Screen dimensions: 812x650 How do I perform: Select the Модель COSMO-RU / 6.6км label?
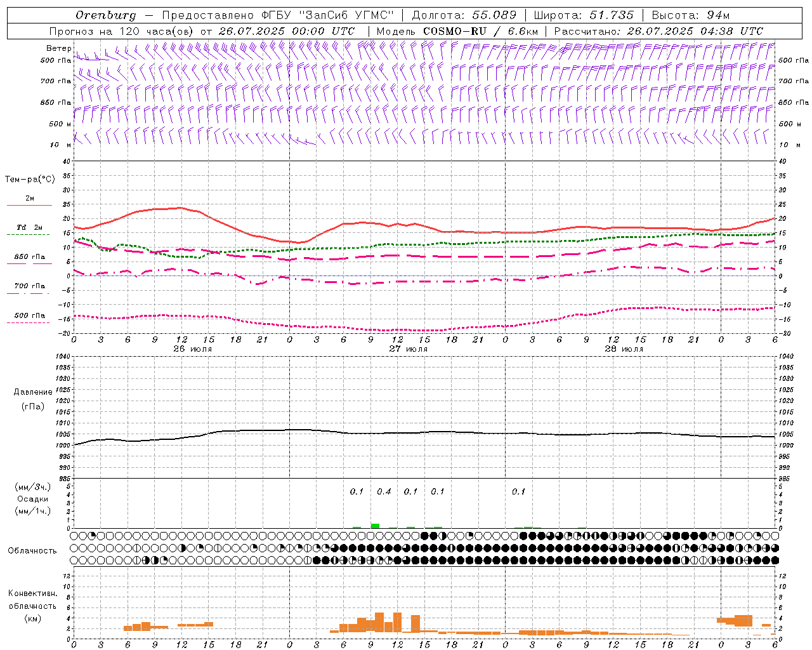pyautogui.click(x=457, y=31)
